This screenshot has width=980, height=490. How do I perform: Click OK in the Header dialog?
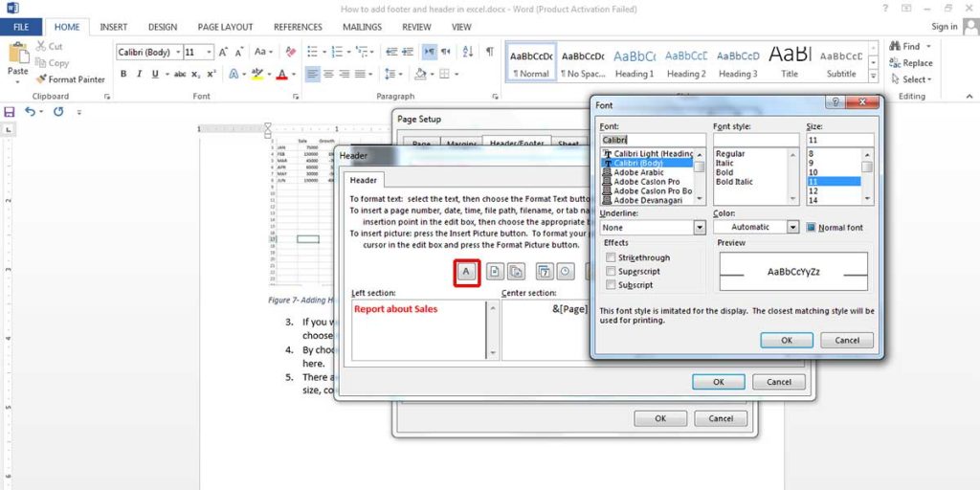[x=718, y=382]
